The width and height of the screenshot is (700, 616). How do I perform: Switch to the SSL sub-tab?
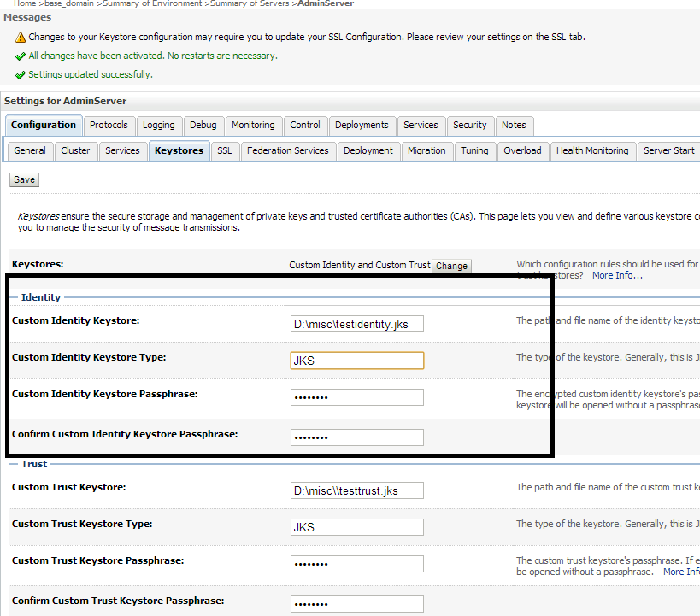(x=225, y=151)
